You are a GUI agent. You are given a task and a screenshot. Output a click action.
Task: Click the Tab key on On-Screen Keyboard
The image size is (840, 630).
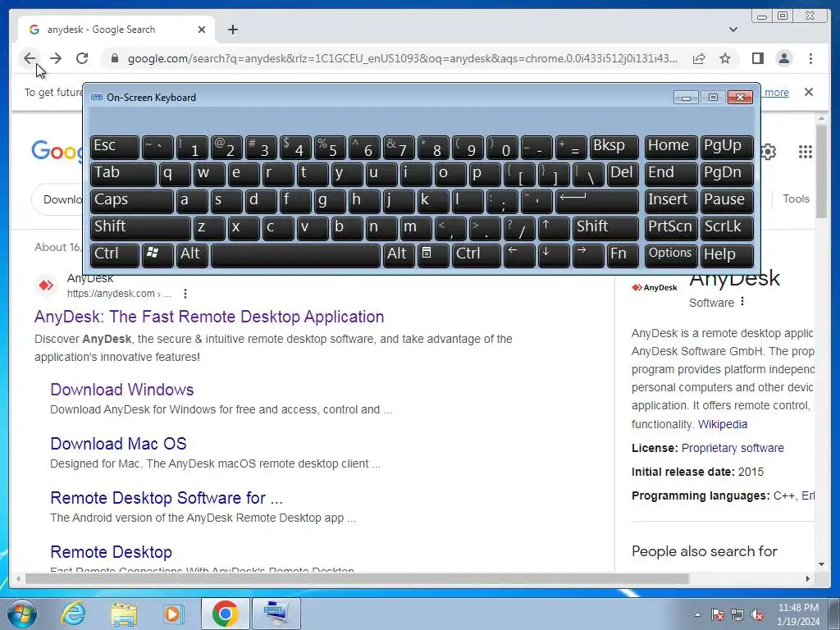pos(123,174)
